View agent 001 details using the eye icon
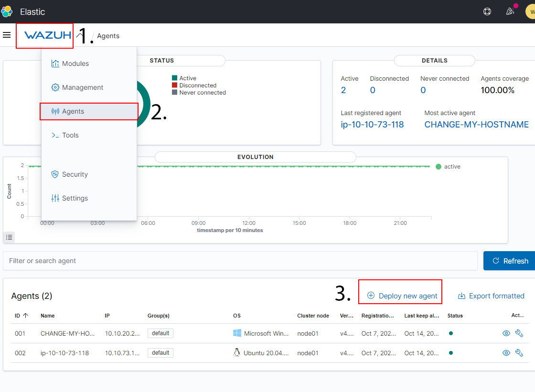This screenshot has height=392, width=535. [506, 333]
